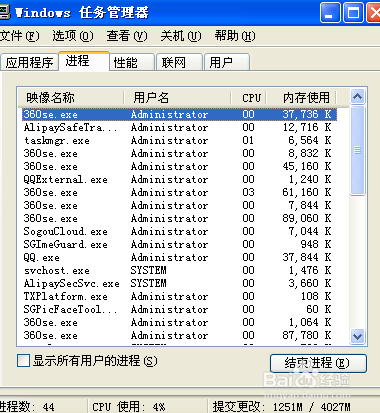Select the 360se.exe row using 87,780 K
Image resolution: width=380 pixels, height=413 pixels.
coord(179,335)
